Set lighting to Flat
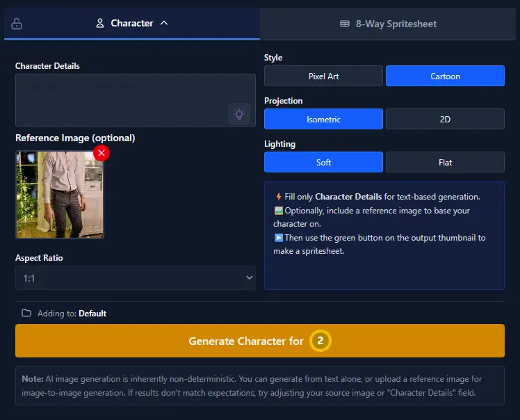Image resolution: width=520 pixels, height=420 pixels. (x=445, y=163)
